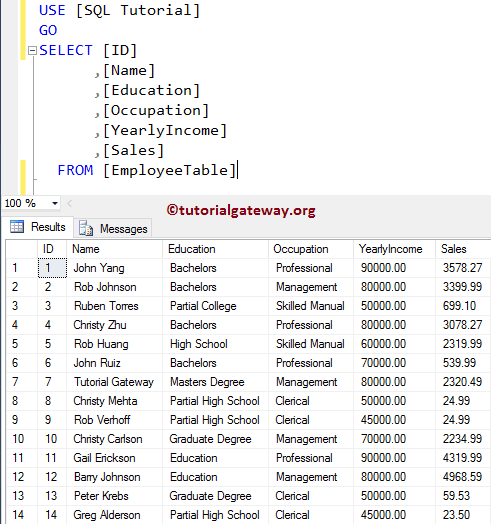Image resolution: width=491 pixels, height=524 pixels.
Task: Click the cell Tutorial Gateway
Action: pyautogui.click(x=114, y=382)
